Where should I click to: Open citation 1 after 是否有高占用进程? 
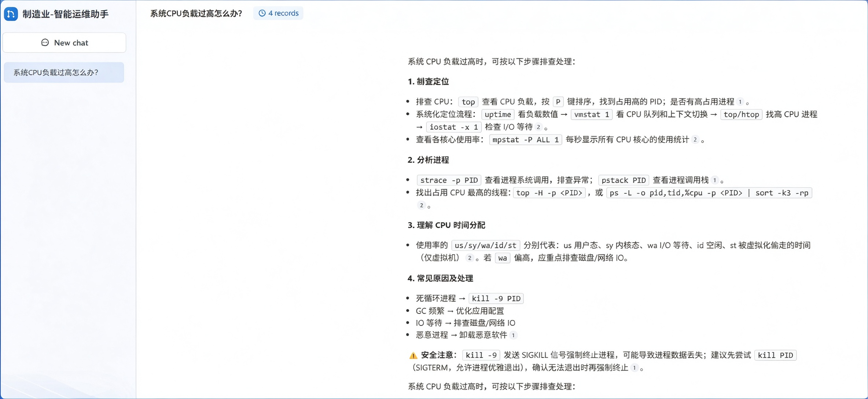(740, 102)
